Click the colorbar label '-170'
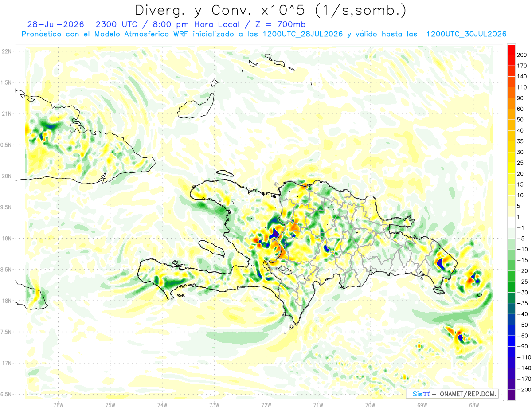Viewport: 532px width, 411px height. pos(524,379)
